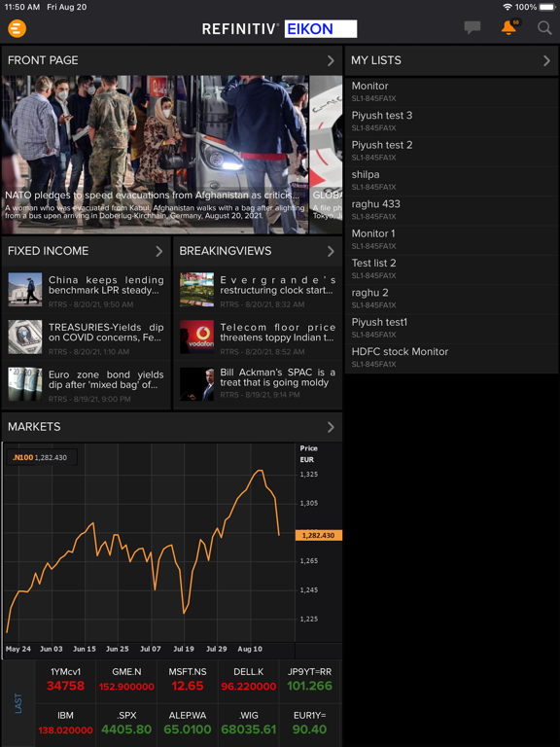560x747 pixels.
Task: Select the Test list 2 entry
Action: click(x=451, y=269)
